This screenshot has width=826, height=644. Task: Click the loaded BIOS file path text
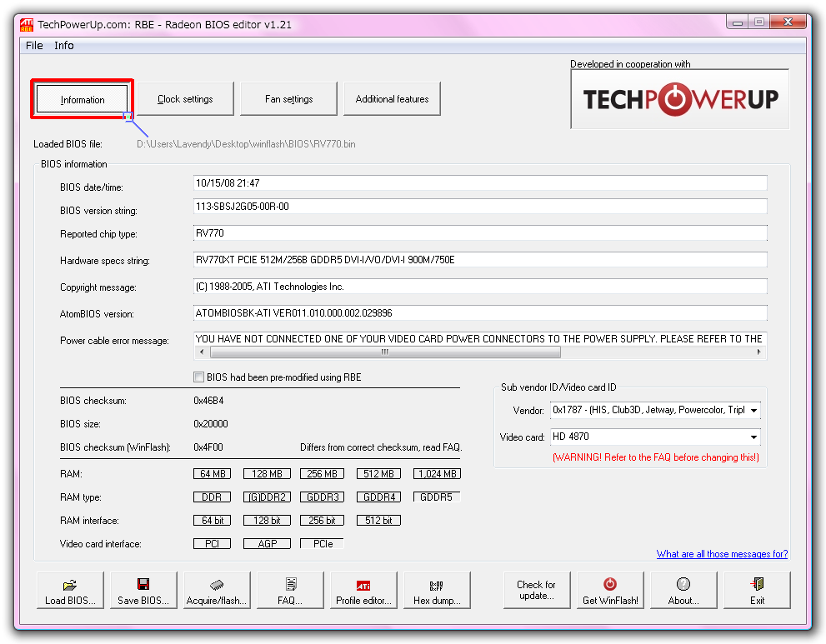coord(246,144)
